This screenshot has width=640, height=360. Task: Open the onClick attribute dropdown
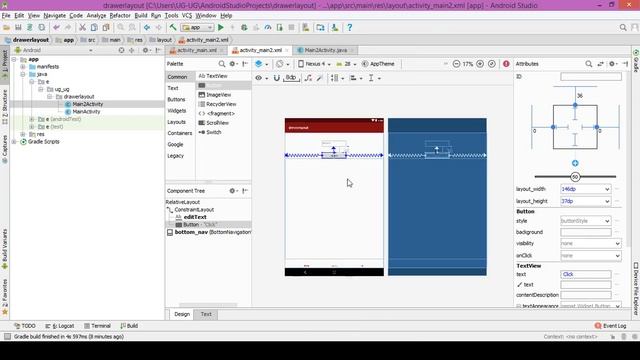pyautogui.click(x=618, y=256)
